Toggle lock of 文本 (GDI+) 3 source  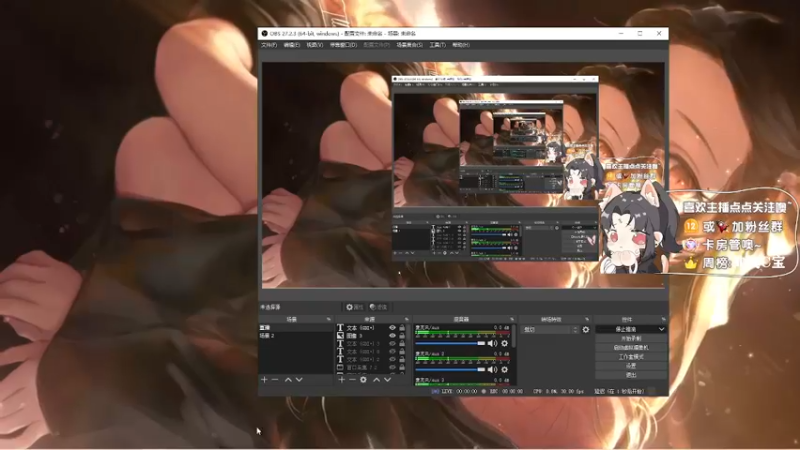tap(402, 343)
